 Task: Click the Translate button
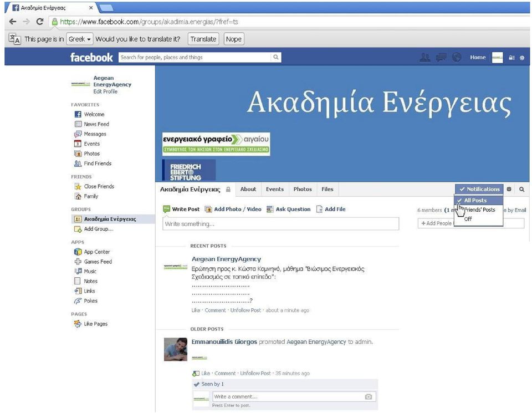203,39
